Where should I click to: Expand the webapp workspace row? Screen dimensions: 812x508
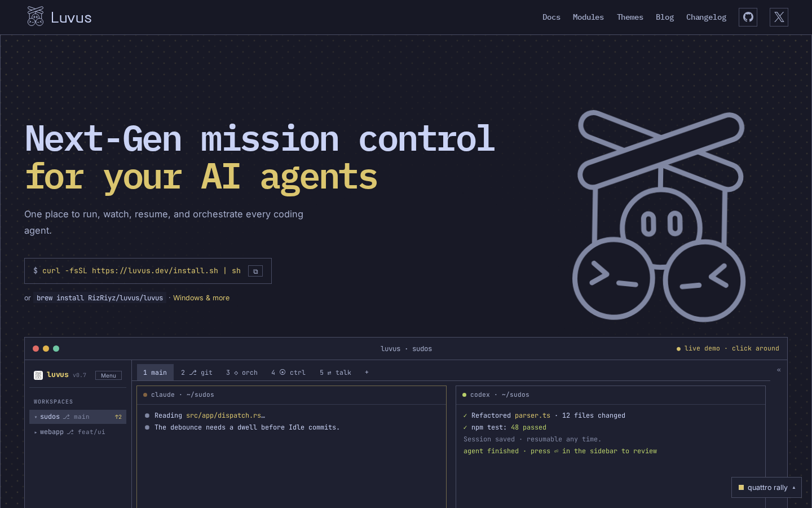78,432
